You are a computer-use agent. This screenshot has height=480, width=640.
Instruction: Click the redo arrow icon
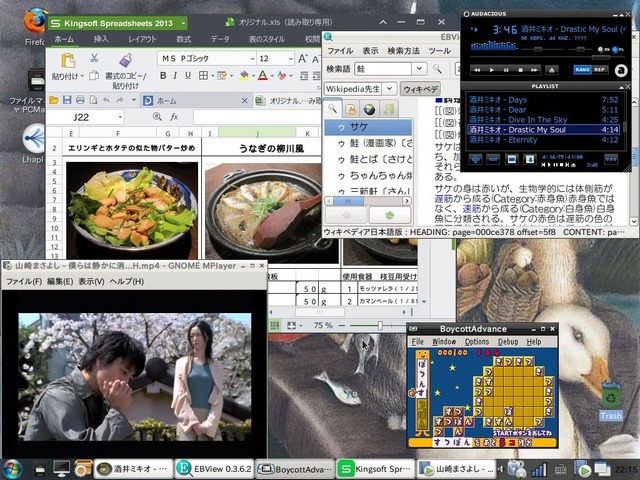[x=120, y=100]
